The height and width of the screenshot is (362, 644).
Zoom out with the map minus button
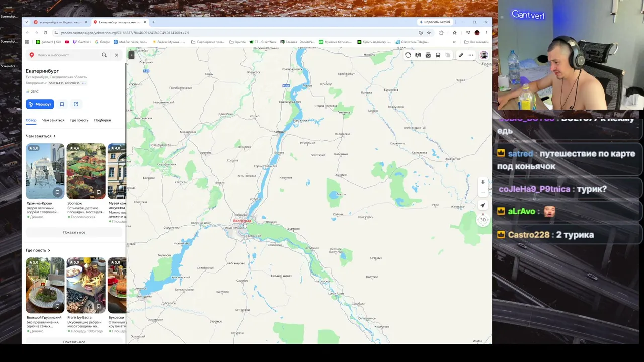tap(483, 192)
